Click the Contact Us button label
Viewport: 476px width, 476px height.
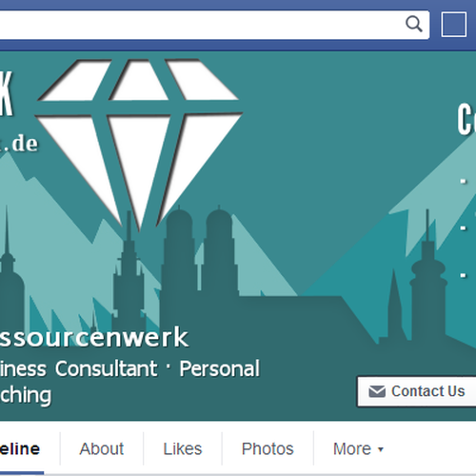tap(427, 391)
